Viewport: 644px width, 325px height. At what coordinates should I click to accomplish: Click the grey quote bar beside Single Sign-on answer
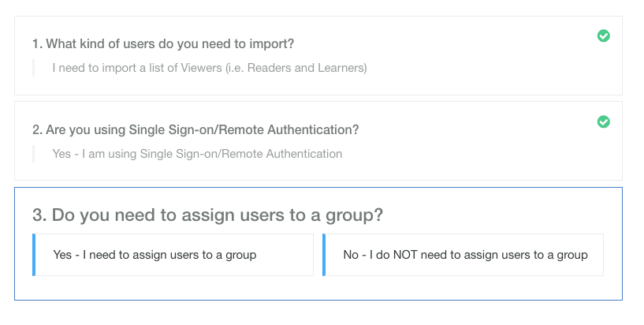pos(34,154)
